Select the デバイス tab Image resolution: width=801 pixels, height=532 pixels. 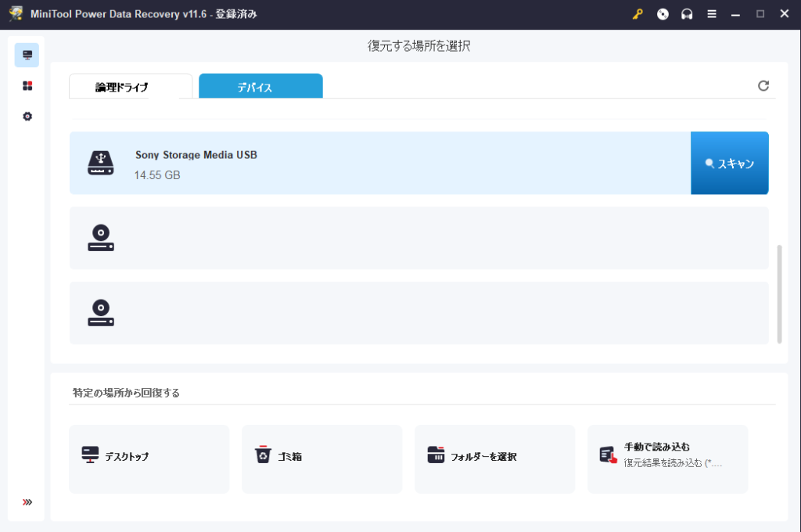pyautogui.click(x=260, y=86)
